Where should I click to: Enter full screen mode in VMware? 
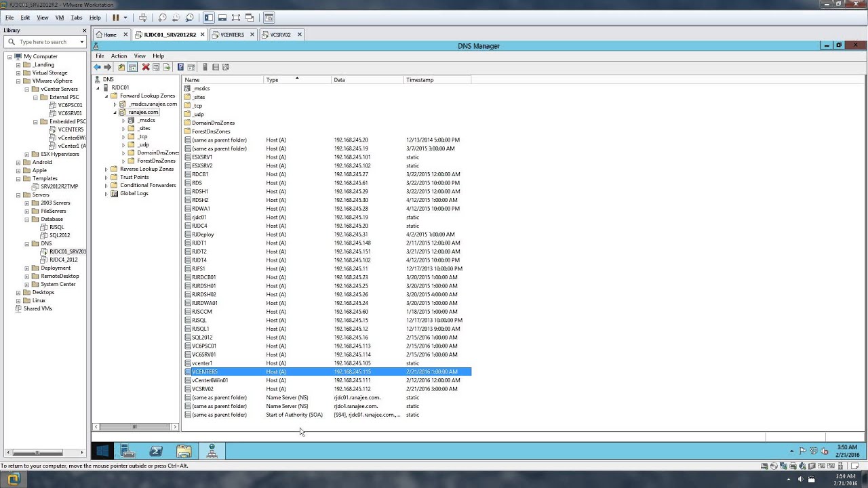tap(236, 18)
